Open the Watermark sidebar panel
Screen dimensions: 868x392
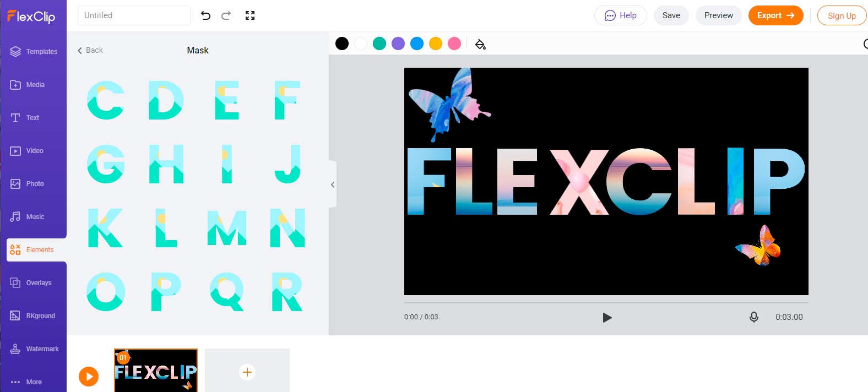(x=34, y=349)
